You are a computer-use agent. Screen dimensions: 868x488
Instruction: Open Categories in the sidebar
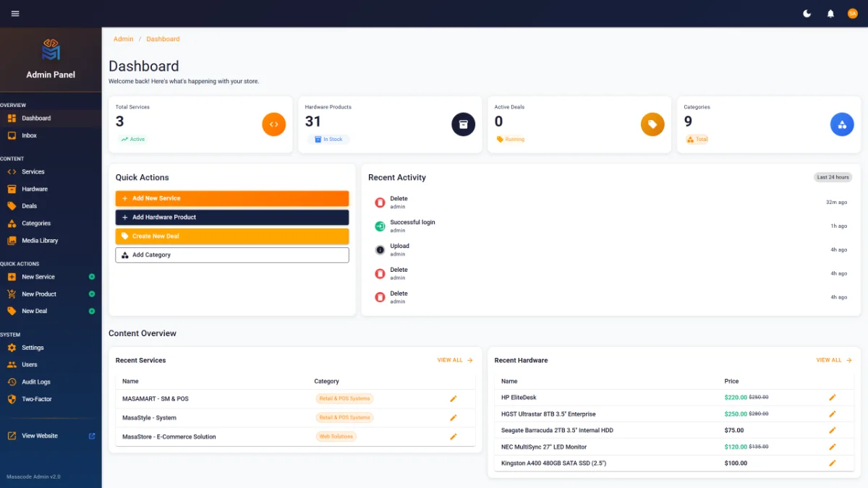coord(51,223)
